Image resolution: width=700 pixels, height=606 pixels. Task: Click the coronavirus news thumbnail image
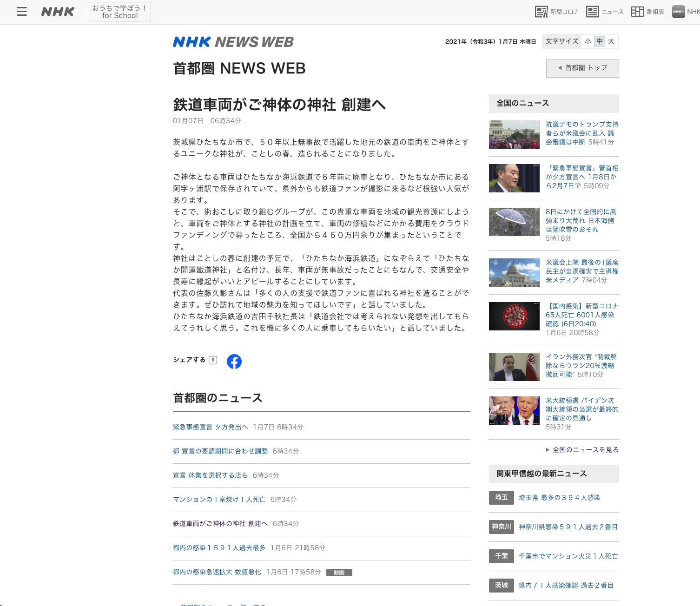(x=514, y=316)
